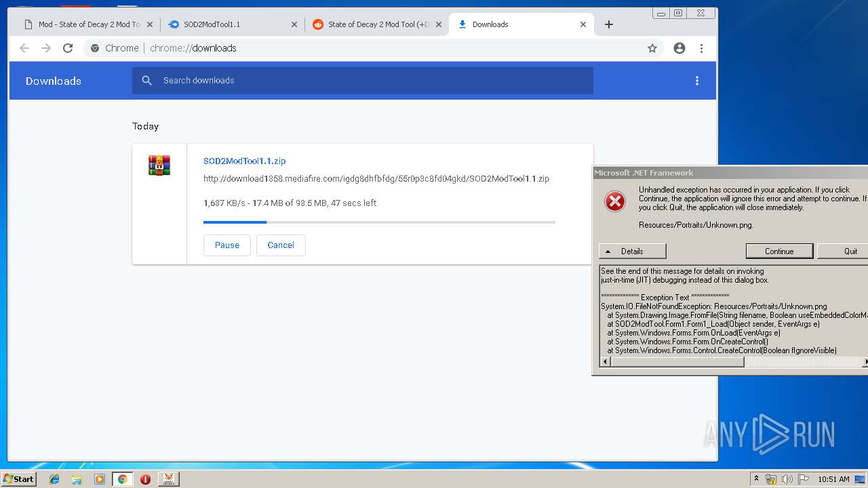
Task: Open the Chrome profile icon
Action: pos(679,48)
